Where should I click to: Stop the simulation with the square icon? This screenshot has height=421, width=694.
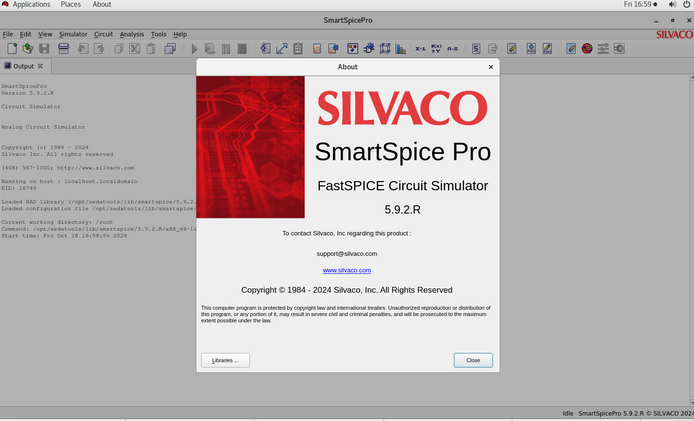(242, 49)
